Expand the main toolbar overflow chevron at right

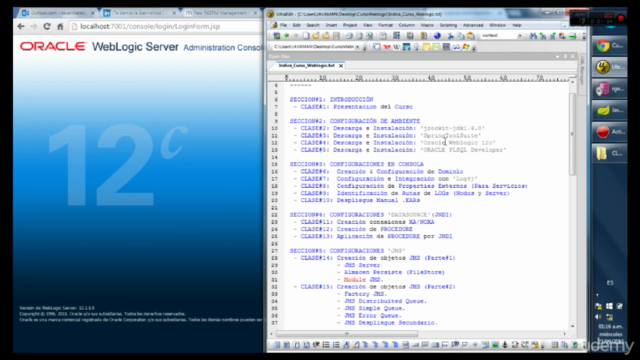tap(584, 36)
